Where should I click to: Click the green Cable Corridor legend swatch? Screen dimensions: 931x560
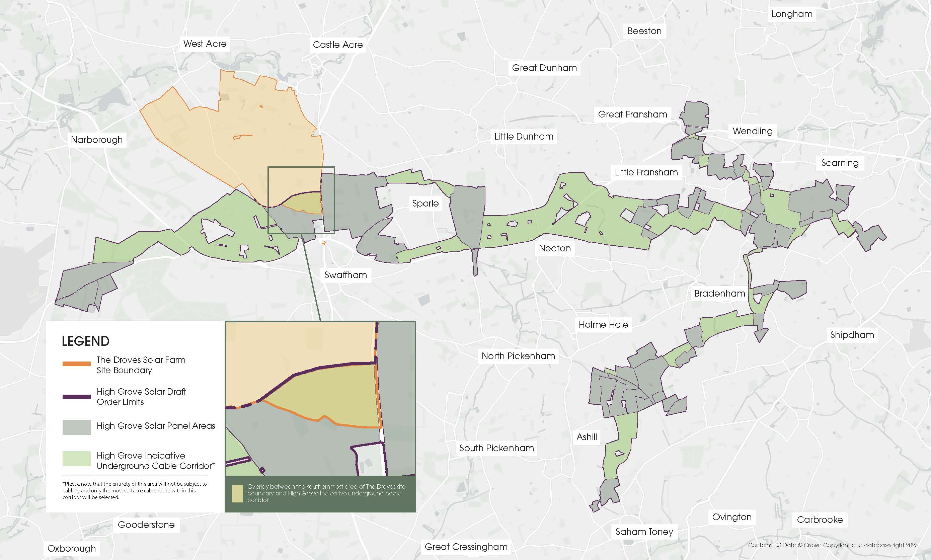point(77,459)
